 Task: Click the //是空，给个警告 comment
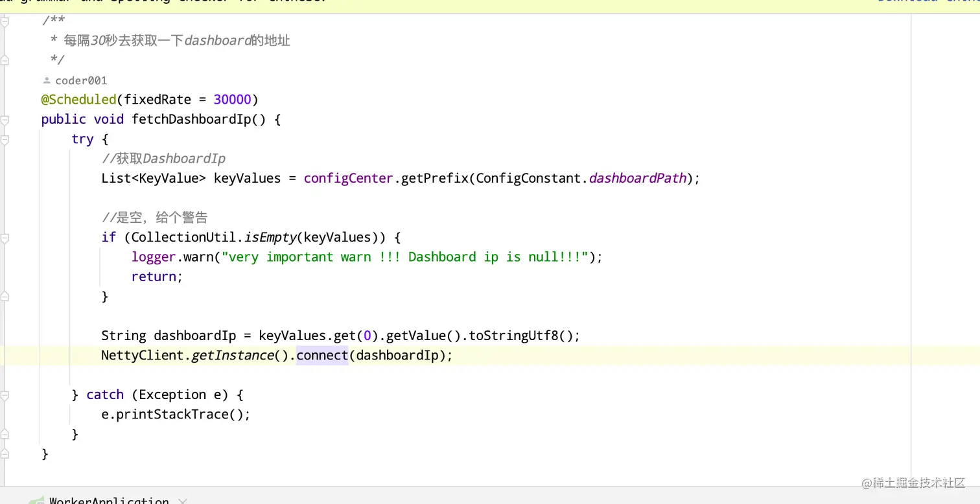pyautogui.click(x=154, y=218)
